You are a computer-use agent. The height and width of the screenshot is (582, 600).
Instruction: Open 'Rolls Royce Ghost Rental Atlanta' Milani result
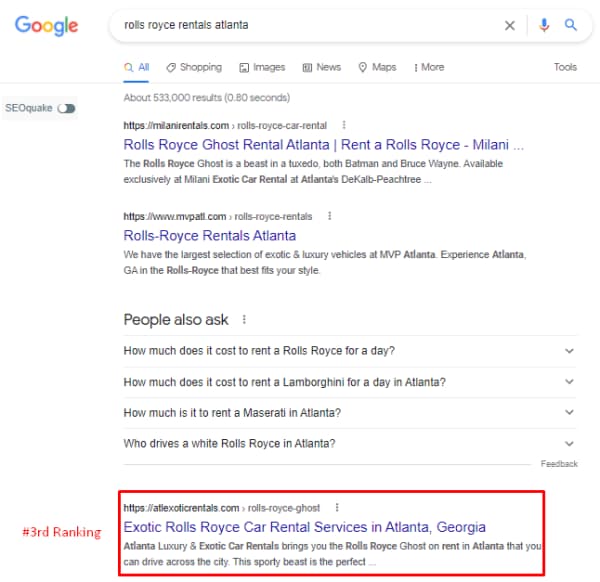pyautogui.click(x=323, y=145)
